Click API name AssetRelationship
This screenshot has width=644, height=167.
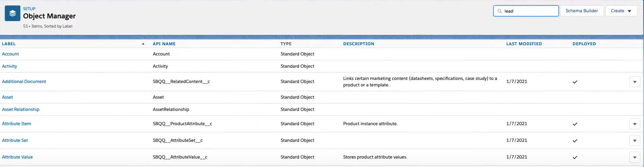(x=171, y=110)
